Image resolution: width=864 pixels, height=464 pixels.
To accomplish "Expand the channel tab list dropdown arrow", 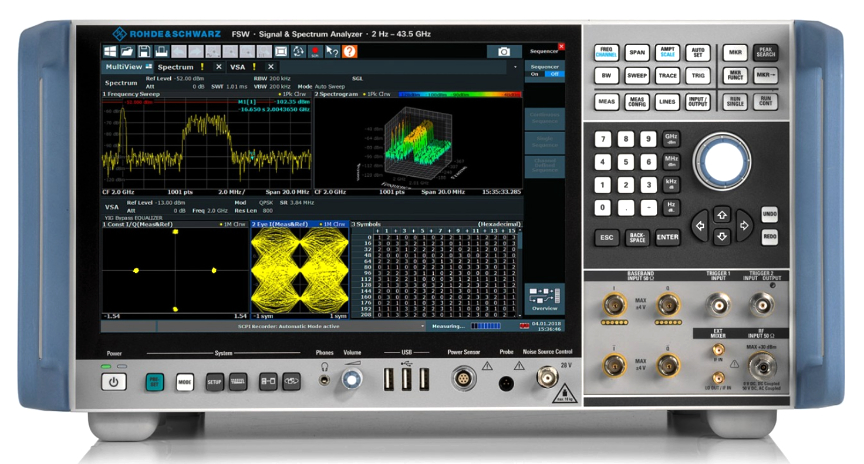I will [516, 67].
